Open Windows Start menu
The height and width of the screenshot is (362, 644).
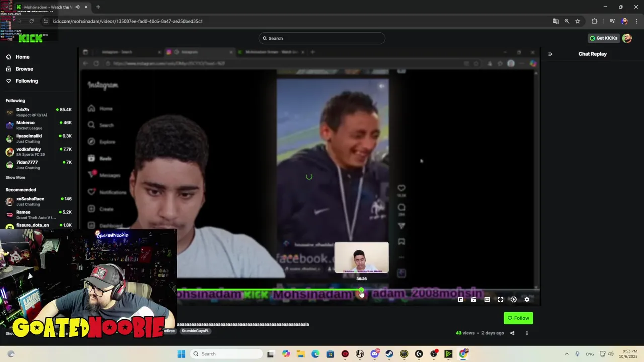(x=181, y=354)
